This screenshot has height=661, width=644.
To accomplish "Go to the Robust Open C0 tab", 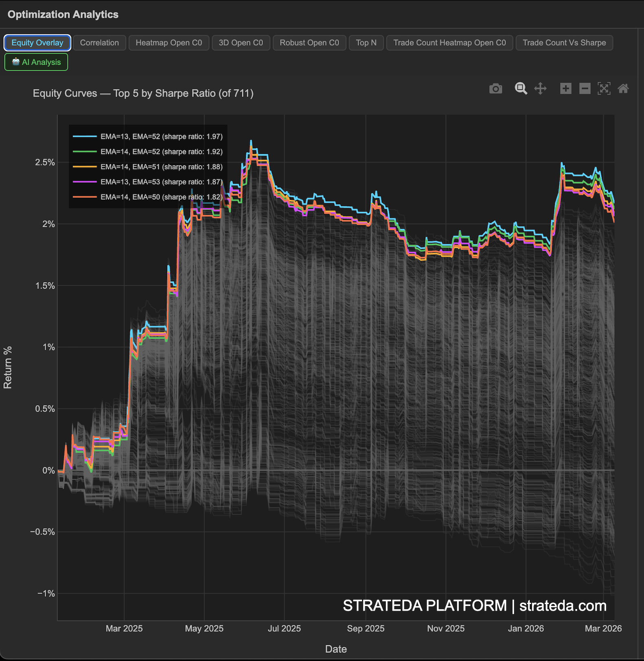I will [x=309, y=43].
